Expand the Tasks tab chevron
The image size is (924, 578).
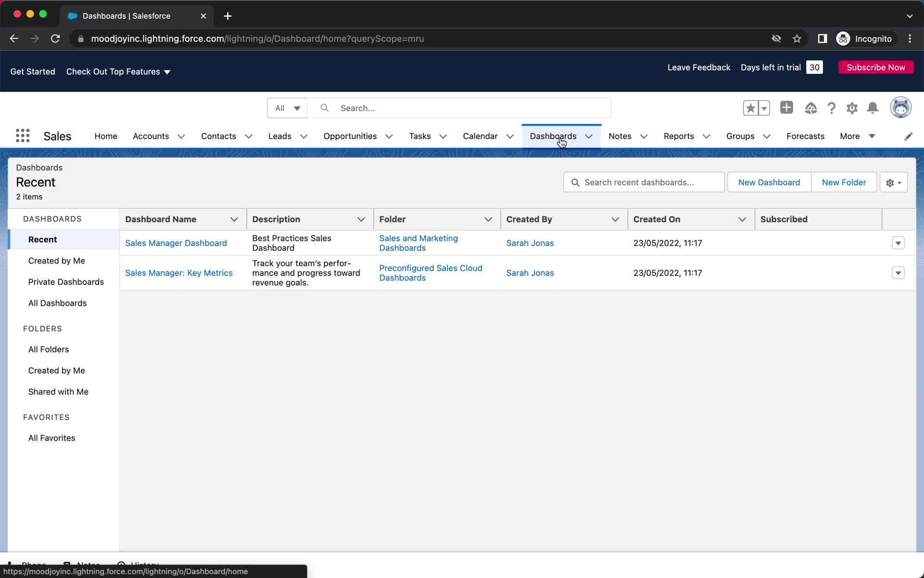pyautogui.click(x=443, y=136)
